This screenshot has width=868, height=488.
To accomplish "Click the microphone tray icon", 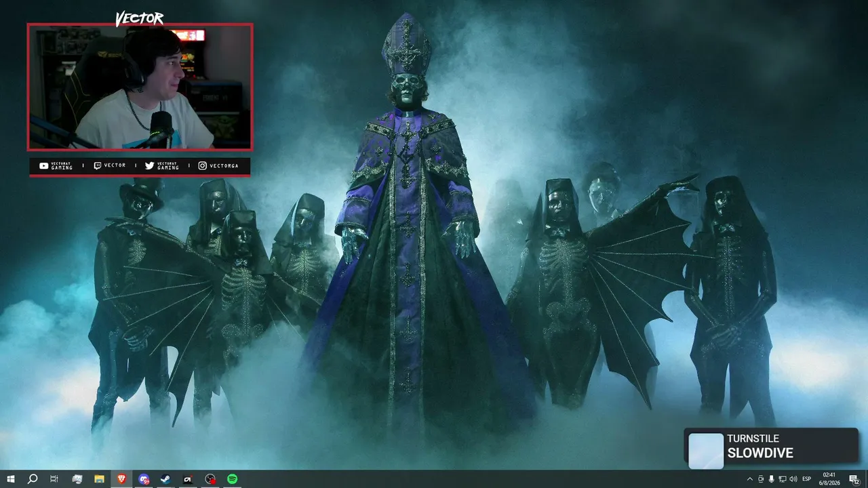I will coord(771,479).
